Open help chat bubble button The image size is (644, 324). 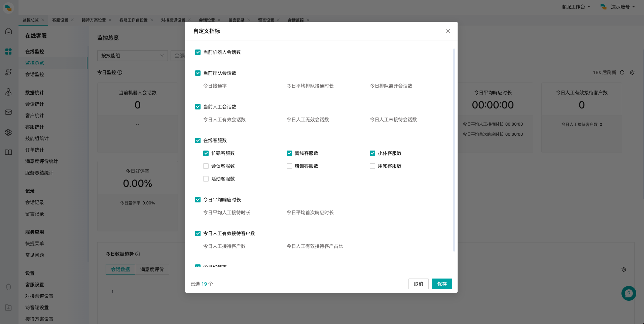(629, 293)
